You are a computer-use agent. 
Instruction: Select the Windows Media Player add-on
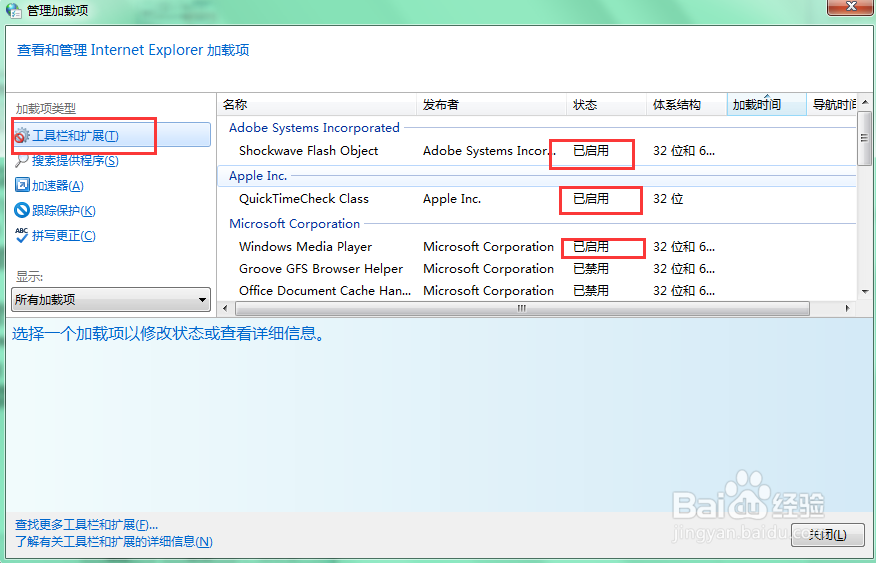click(x=536, y=247)
